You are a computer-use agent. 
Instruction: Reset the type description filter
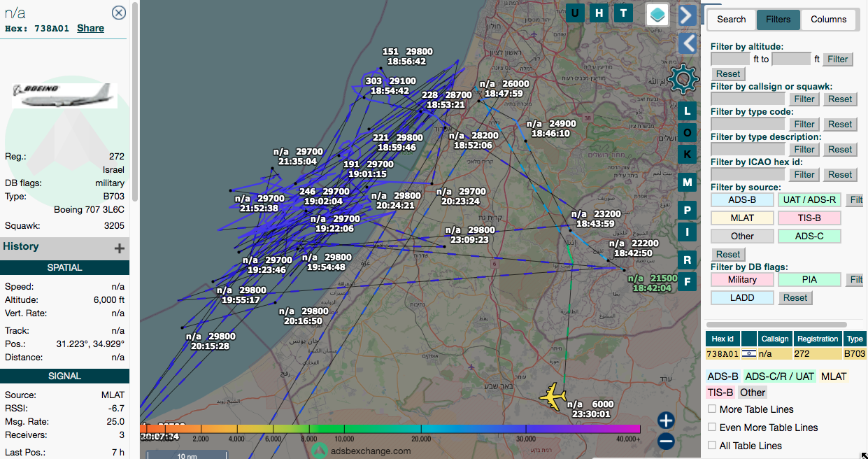click(x=840, y=150)
